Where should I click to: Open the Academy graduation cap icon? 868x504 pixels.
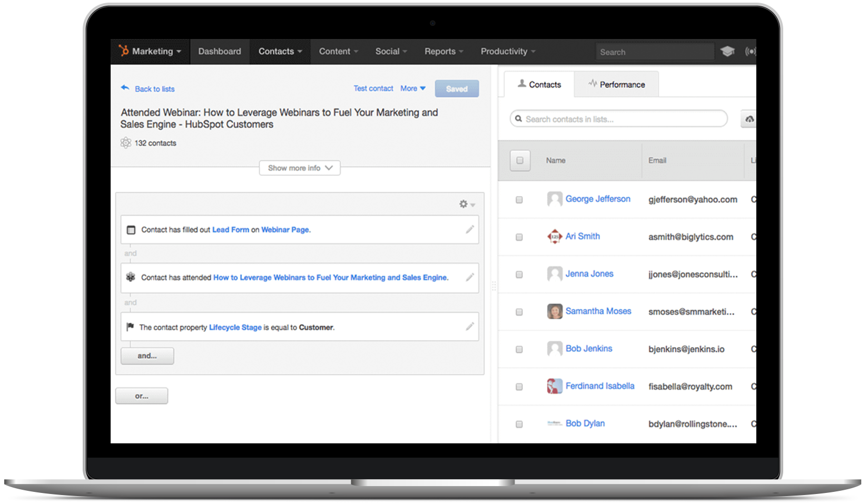727,52
